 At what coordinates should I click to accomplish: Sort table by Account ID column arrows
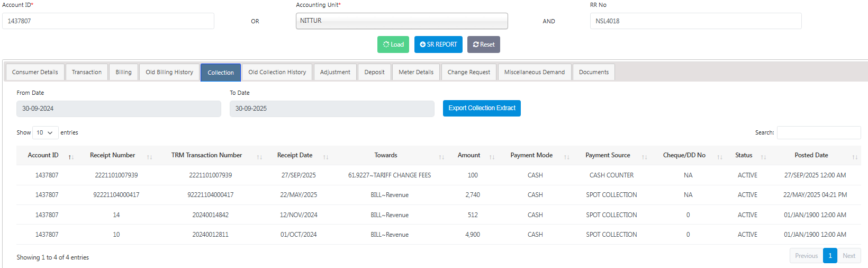point(71,157)
